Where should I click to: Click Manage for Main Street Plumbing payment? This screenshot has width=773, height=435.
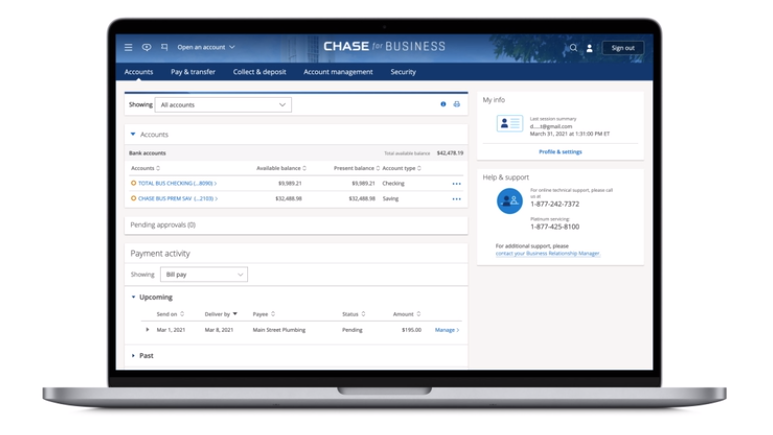click(447, 330)
